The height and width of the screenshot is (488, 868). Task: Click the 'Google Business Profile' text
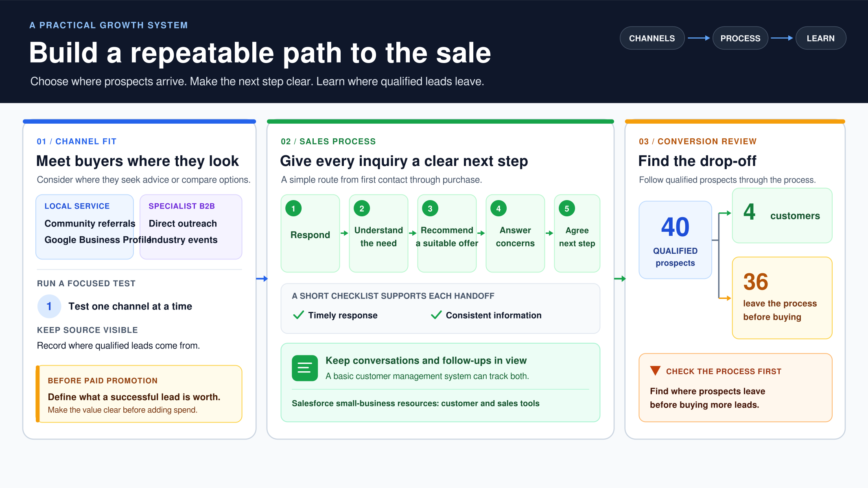pos(98,240)
